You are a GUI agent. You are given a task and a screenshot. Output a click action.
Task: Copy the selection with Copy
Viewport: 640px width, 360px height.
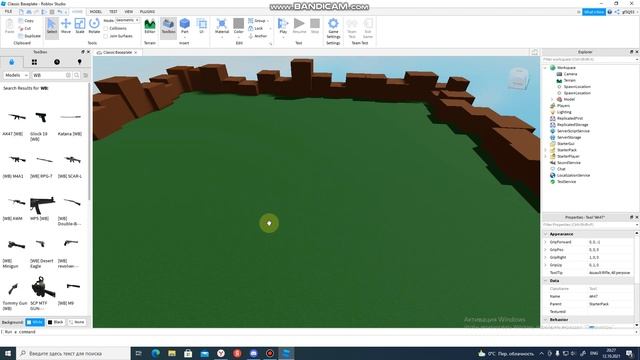click(x=26, y=20)
